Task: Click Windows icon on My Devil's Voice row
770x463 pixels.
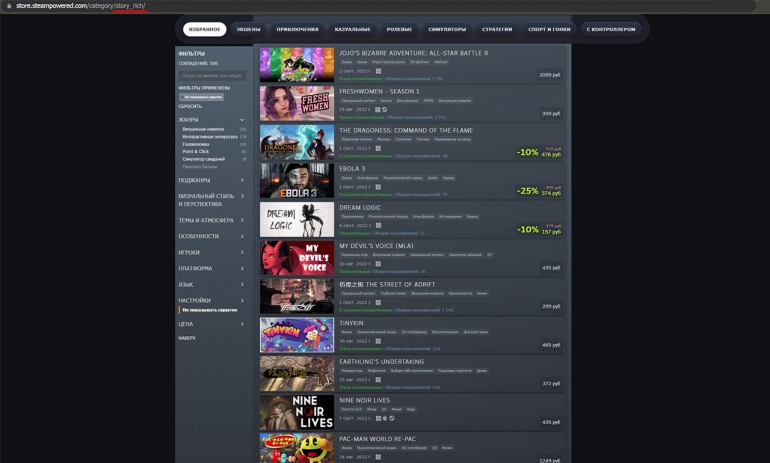Action: (x=378, y=264)
